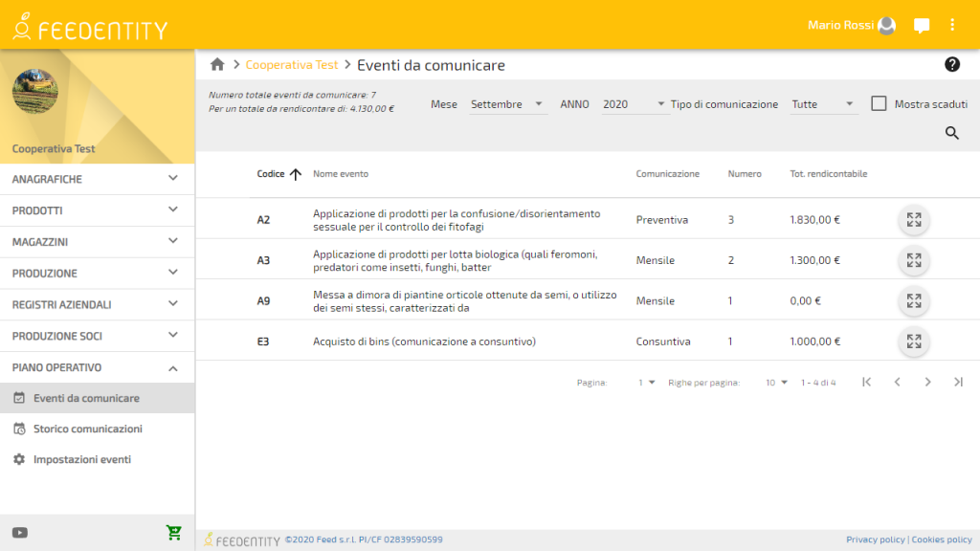The height and width of the screenshot is (551, 980).
Task: Open the shopping cart icon
Action: click(x=173, y=532)
